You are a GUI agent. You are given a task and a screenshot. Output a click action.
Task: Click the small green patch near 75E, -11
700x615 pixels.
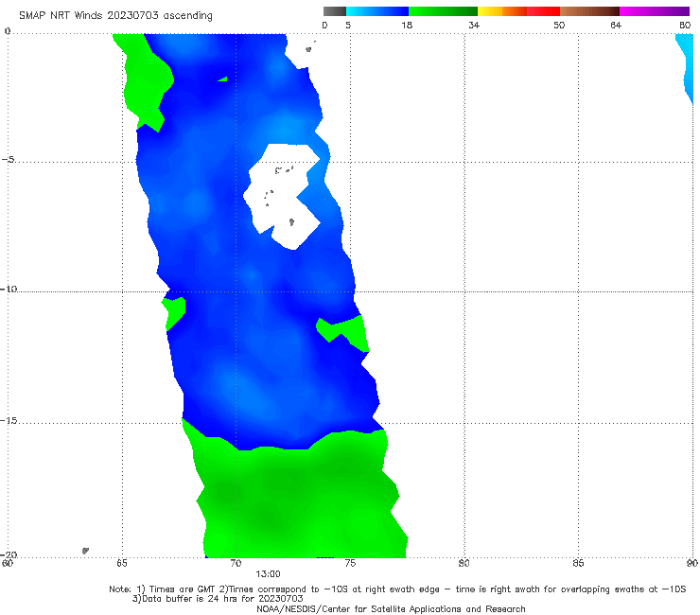(342, 333)
